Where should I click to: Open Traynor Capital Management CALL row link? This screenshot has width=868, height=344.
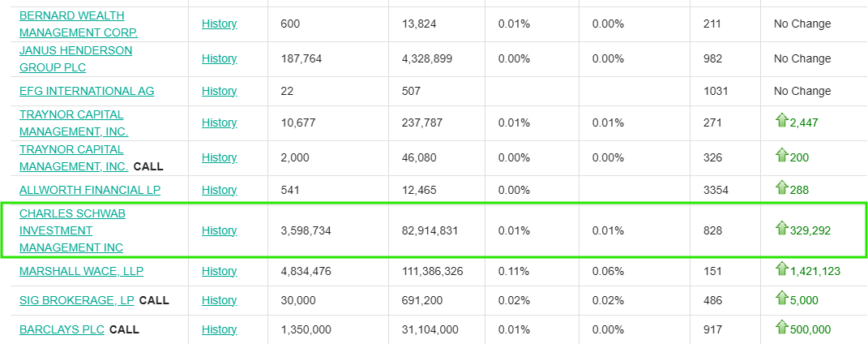[74, 158]
